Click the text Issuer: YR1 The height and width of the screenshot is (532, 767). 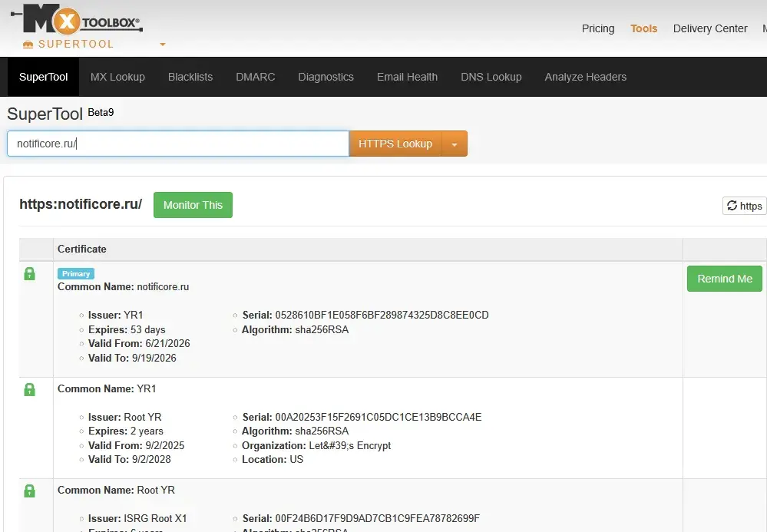click(x=115, y=315)
